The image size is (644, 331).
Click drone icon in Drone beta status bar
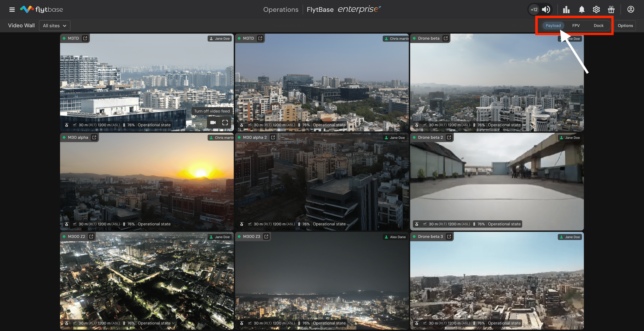pos(417,125)
